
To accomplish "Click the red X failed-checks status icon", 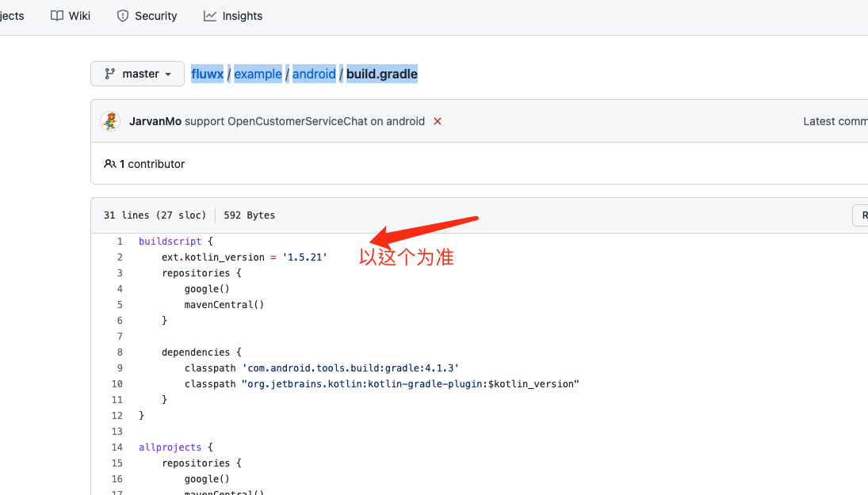I will (437, 121).
